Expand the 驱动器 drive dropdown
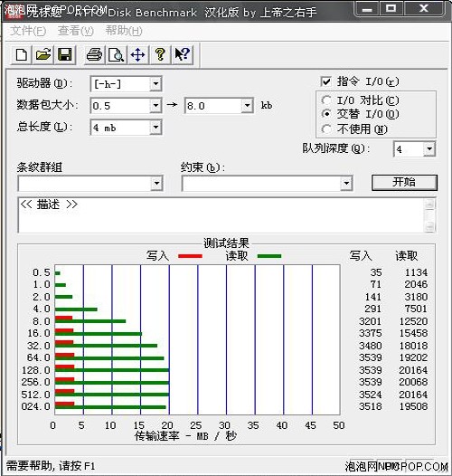This screenshot has height=476, width=452. tap(155, 84)
